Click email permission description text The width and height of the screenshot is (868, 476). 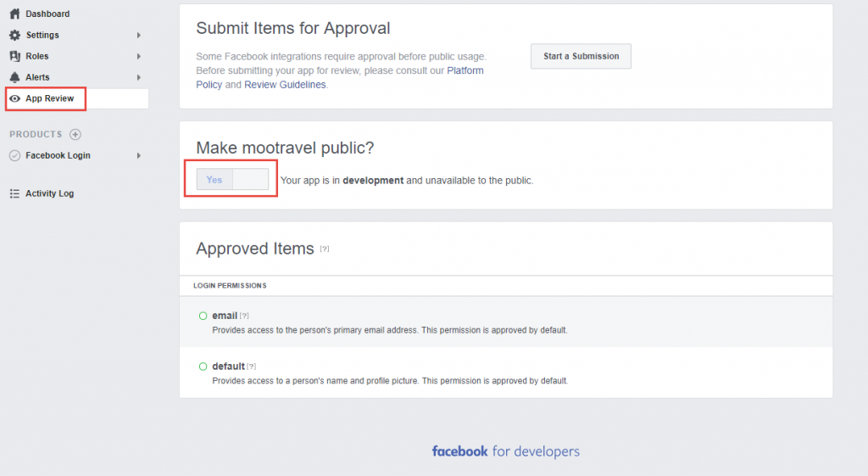(x=390, y=330)
